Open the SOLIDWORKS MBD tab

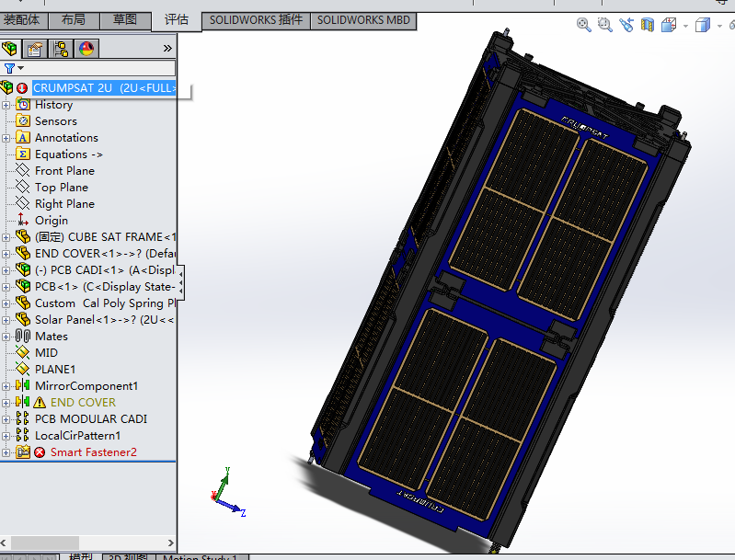[363, 20]
